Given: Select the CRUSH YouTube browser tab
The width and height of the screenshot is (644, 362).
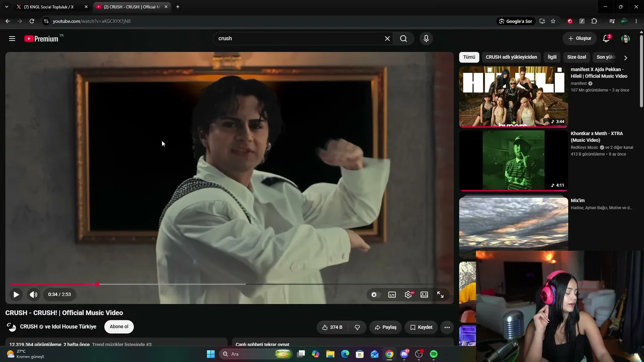Looking at the screenshot, I should tap(131, 7).
